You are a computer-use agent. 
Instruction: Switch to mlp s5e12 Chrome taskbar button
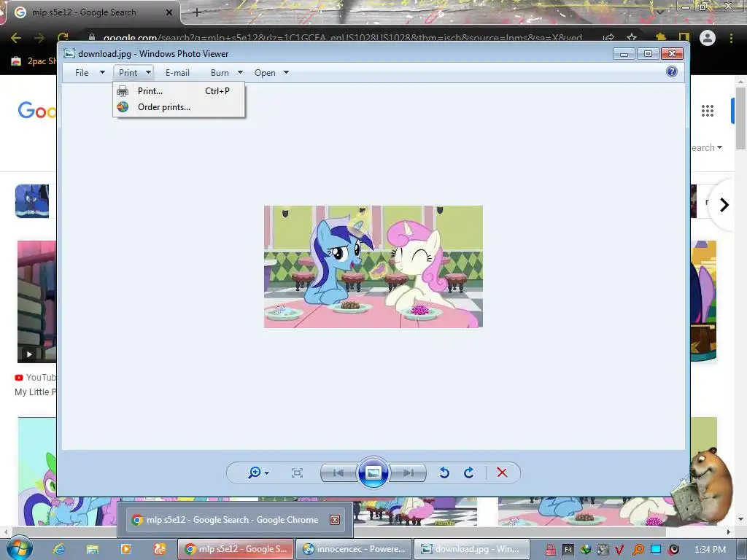(x=236, y=549)
